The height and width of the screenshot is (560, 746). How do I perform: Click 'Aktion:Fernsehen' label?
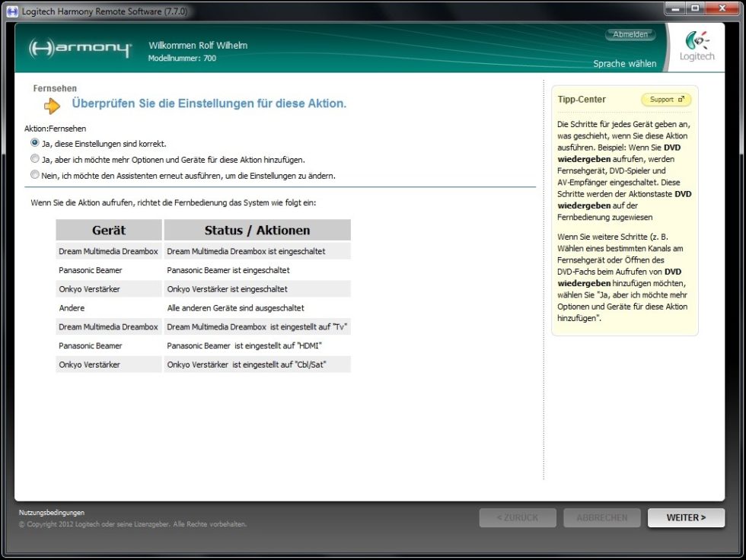(55, 129)
